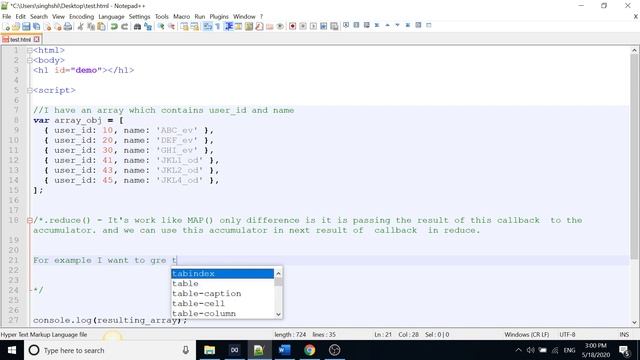Paste using the clipboard toolbar icon
The width and height of the screenshot is (640, 360).
click(x=101, y=27)
